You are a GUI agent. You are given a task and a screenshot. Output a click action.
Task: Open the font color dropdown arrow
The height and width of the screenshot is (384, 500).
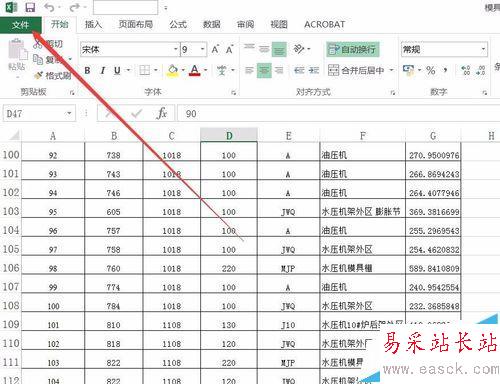point(206,70)
